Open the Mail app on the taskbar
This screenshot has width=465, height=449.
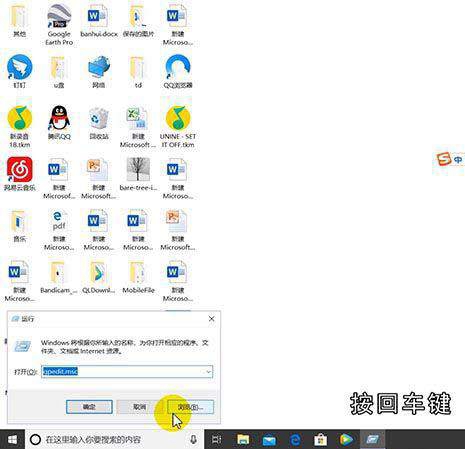point(269,440)
